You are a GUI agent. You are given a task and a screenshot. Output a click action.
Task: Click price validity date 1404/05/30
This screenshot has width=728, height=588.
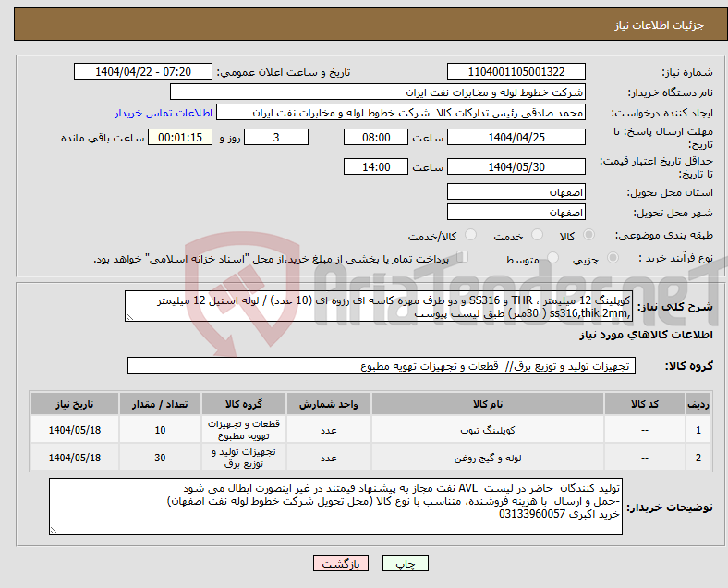click(516, 166)
